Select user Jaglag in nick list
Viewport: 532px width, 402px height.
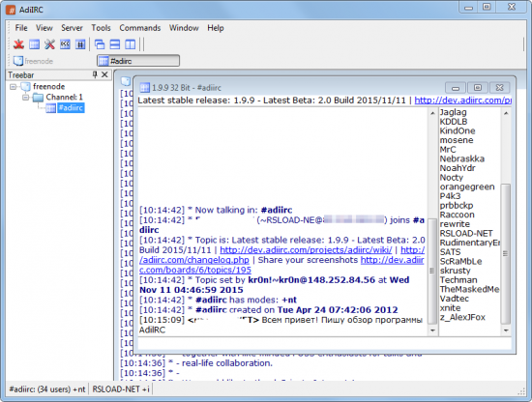point(454,112)
